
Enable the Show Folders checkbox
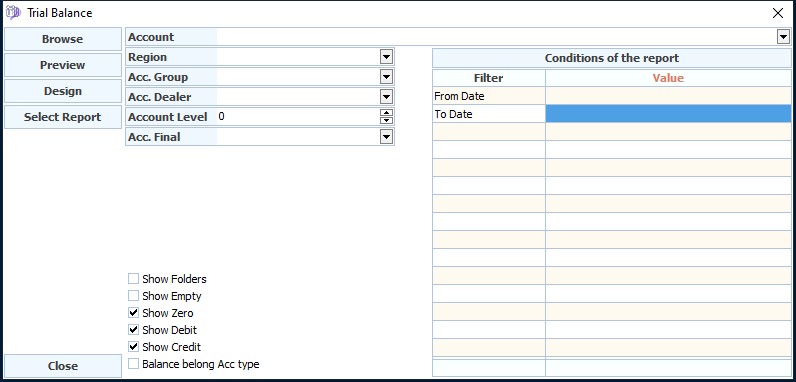(134, 278)
